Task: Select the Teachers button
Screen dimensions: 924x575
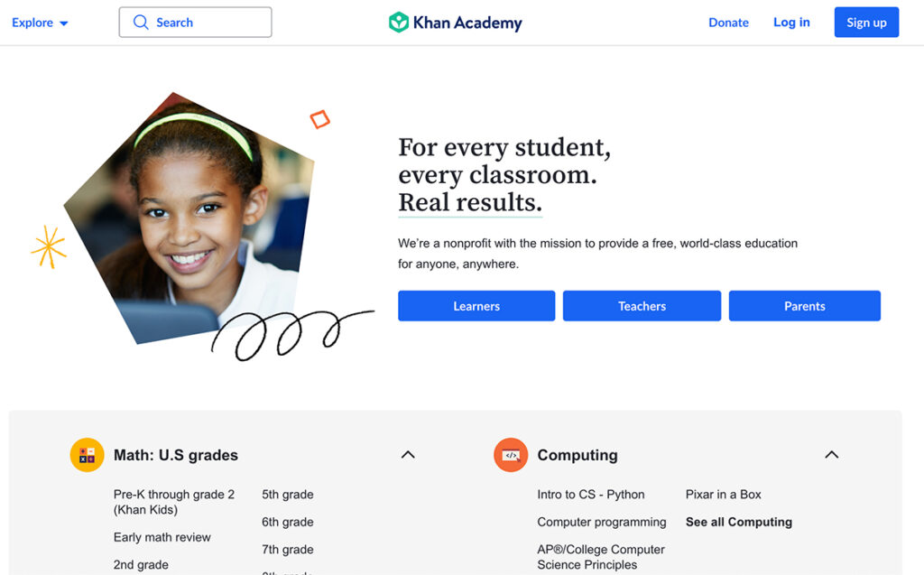Action: tap(642, 305)
